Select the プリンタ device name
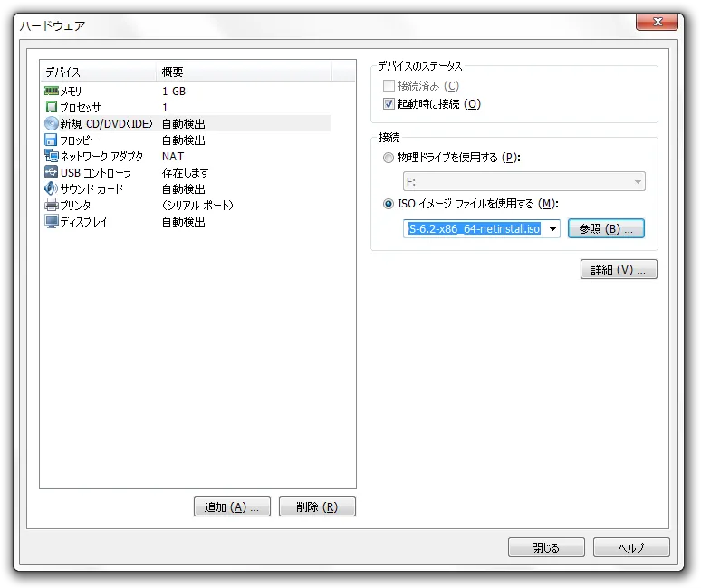Image resolution: width=701 pixels, height=588 pixels. (x=75, y=206)
